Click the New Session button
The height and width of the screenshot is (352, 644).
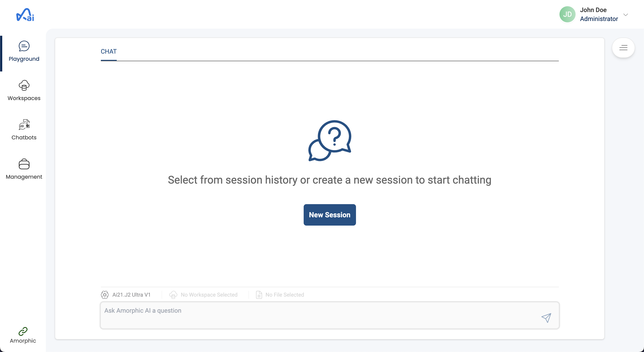330,215
